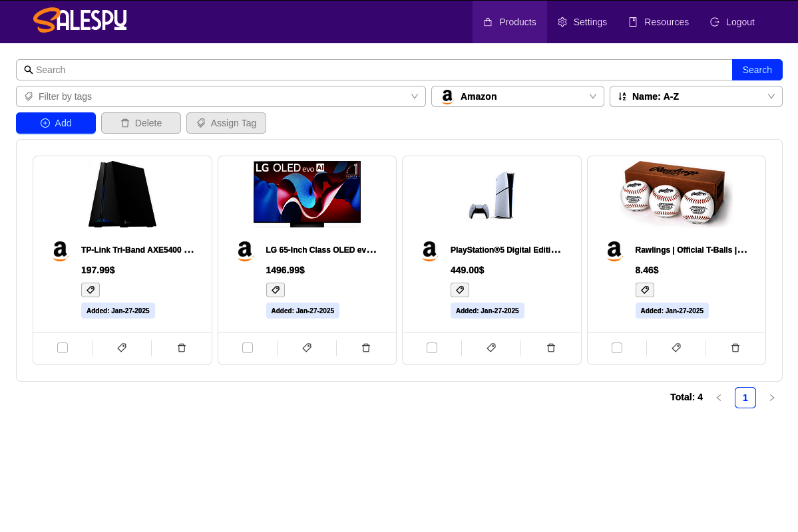Click Amazon logo on LG OLED card
This screenshot has width=798, height=532.
click(x=245, y=251)
